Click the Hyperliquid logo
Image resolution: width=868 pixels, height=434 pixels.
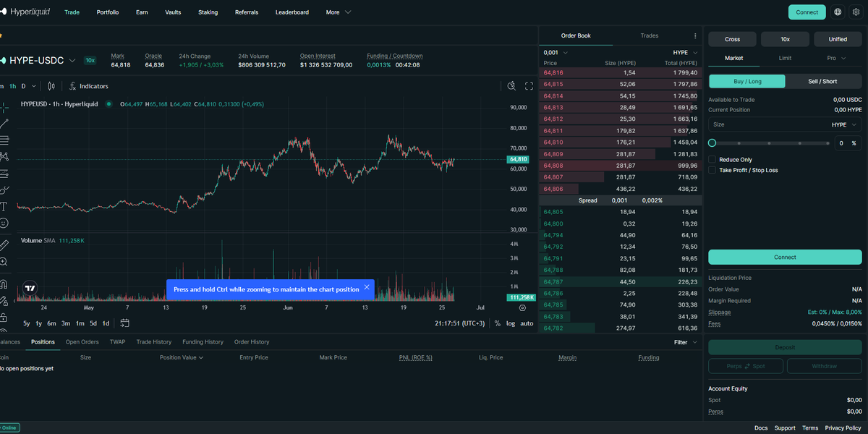[x=25, y=12]
